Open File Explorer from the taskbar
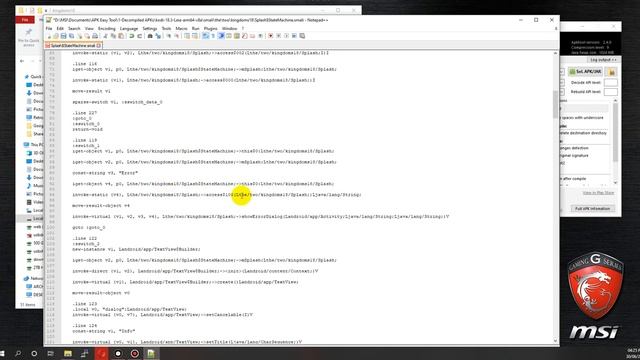640x360 pixels. tap(68, 353)
